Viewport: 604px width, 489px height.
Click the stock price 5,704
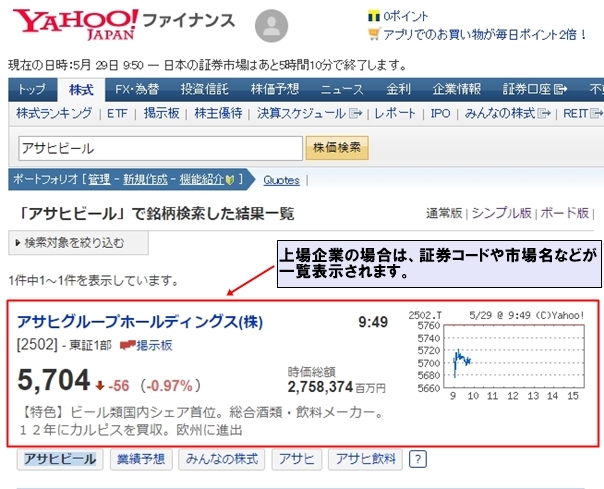pyautogui.click(x=54, y=381)
